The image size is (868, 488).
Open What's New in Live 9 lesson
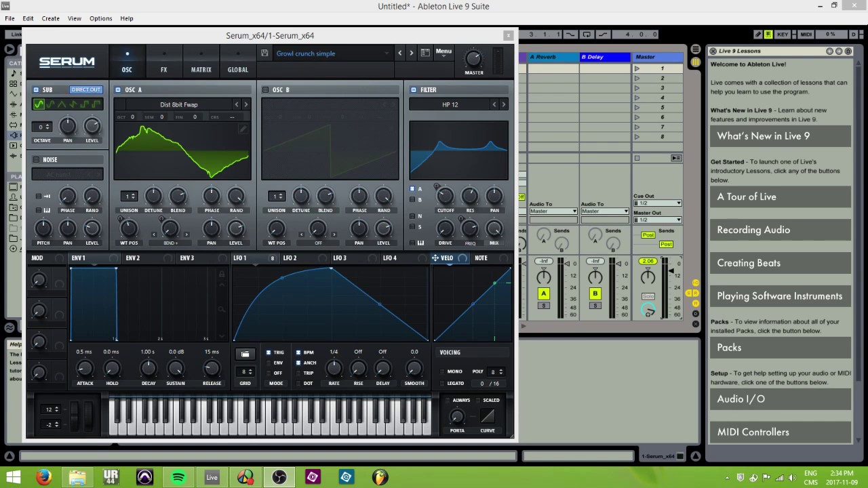coord(780,136)
